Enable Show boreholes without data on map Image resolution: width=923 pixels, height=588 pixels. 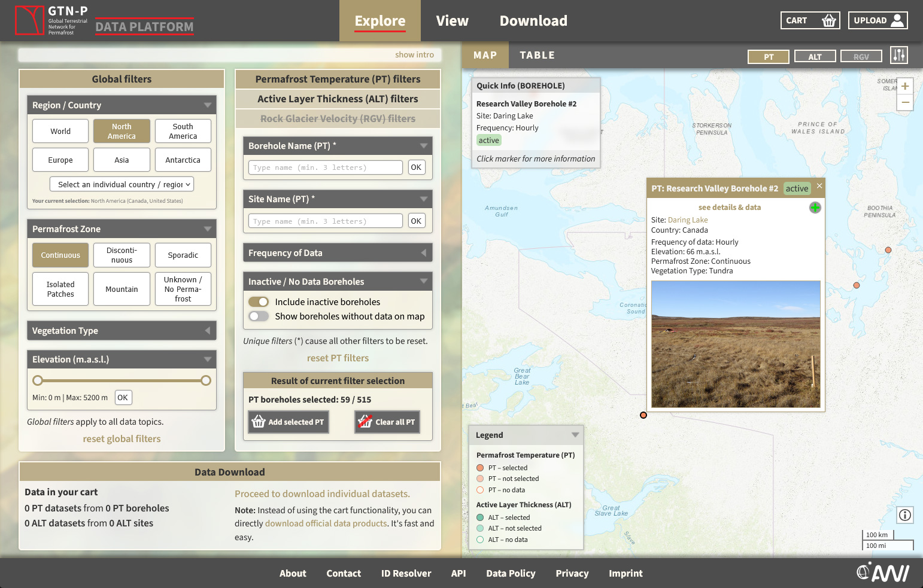coord(259,316)
